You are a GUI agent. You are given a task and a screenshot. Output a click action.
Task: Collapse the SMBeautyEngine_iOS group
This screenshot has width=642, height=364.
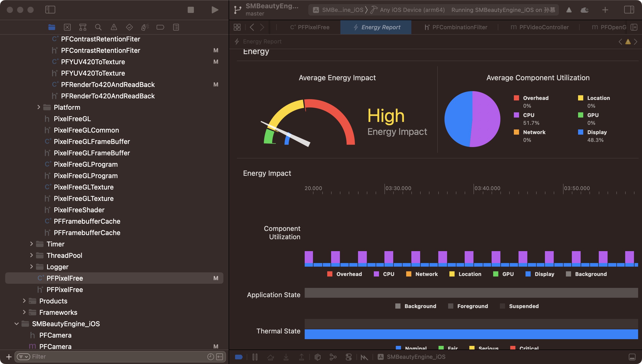(x=17, y=324)
